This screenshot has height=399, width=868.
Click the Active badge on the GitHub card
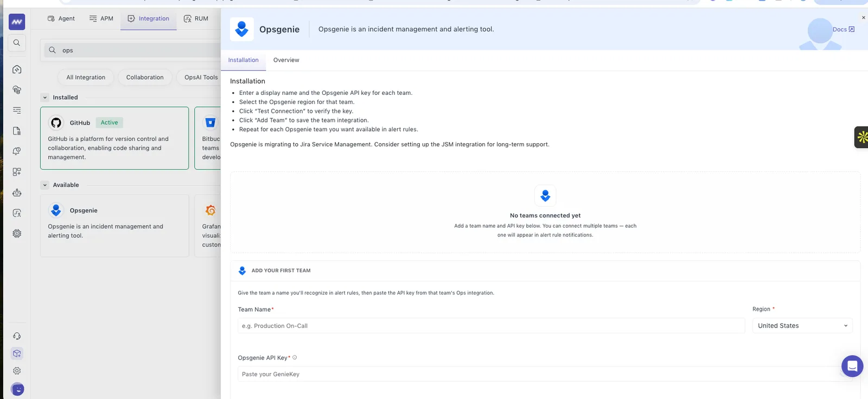click(x=109, y=123)
